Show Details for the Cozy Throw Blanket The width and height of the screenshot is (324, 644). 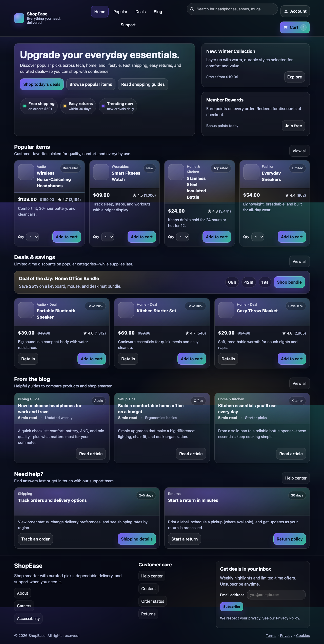(228, 359)
